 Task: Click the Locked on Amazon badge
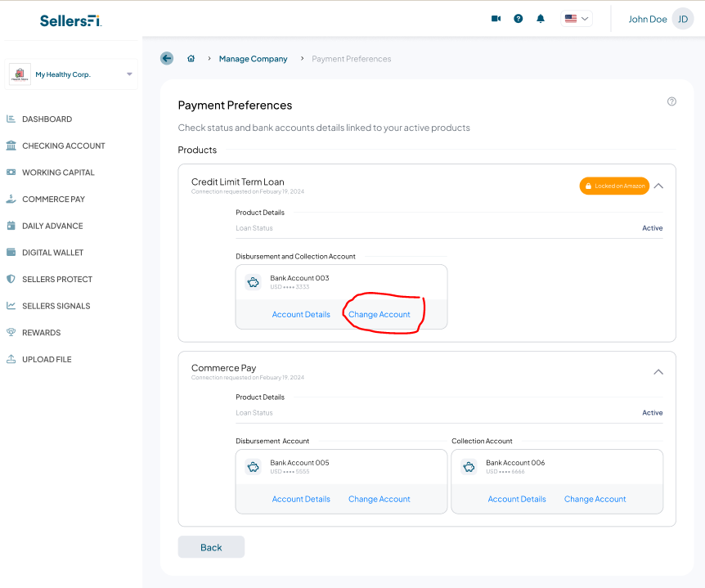614,186
